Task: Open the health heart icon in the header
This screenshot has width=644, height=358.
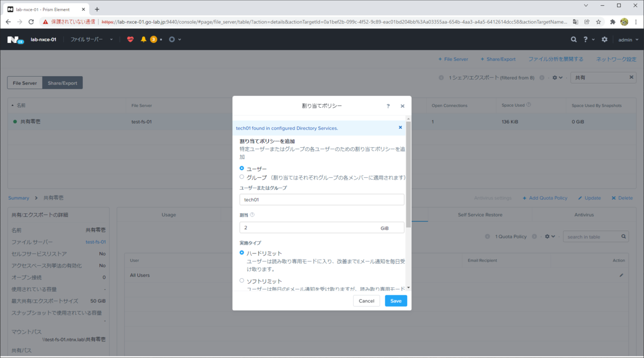Action: tap(129, 39)
